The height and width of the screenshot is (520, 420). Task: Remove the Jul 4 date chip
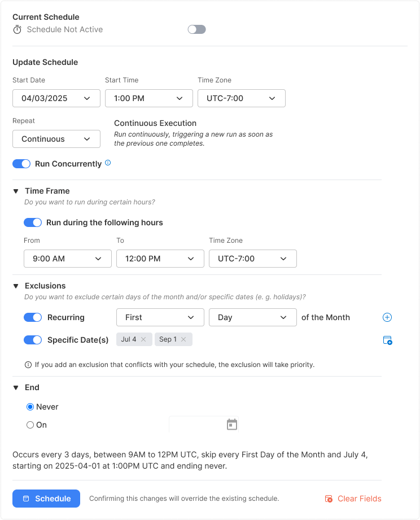143,339
